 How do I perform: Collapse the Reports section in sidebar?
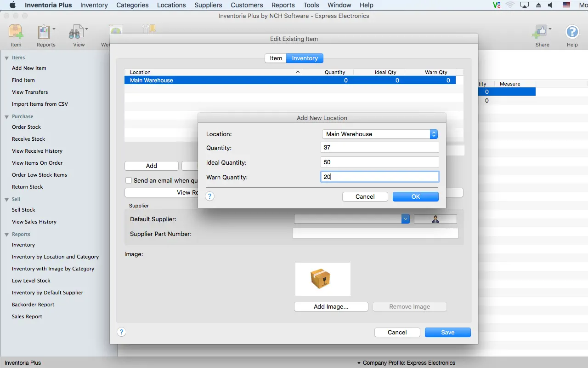click(7, 235)
